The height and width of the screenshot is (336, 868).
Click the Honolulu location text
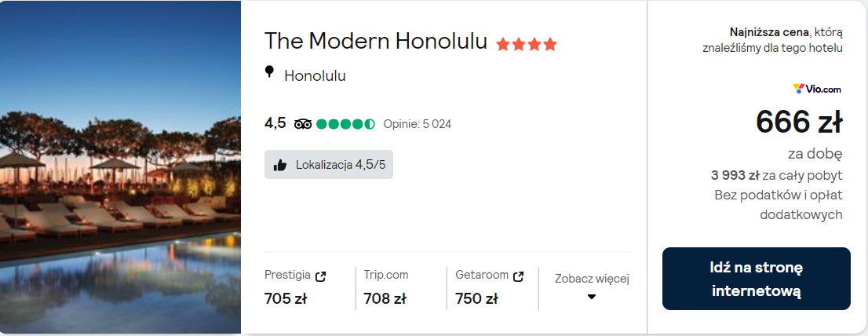click(x=315, y=76)
